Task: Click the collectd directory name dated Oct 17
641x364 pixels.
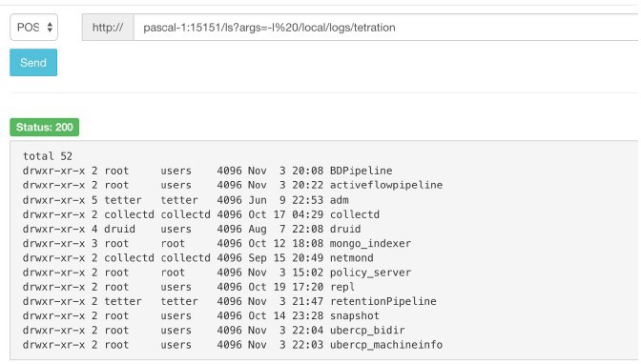Action: (355, 214)
